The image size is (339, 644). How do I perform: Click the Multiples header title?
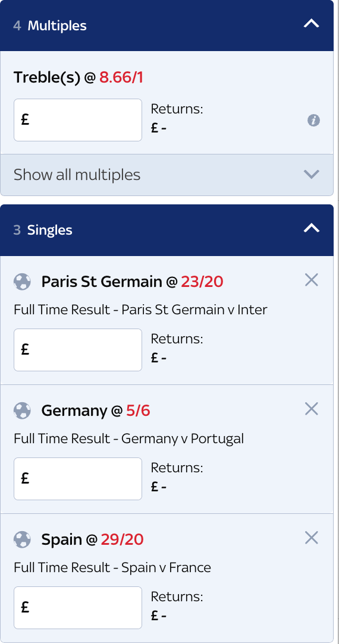coord(57,26)
